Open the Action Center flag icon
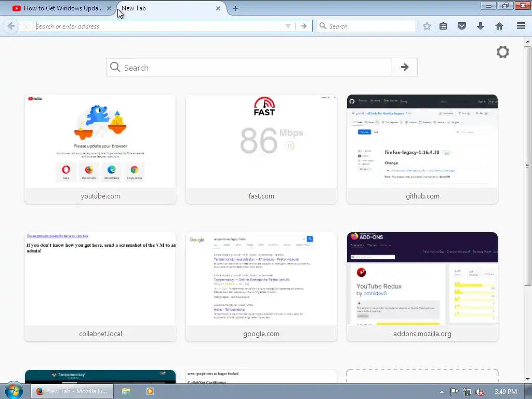Screen dimensions: 532x399 point(454,392)
